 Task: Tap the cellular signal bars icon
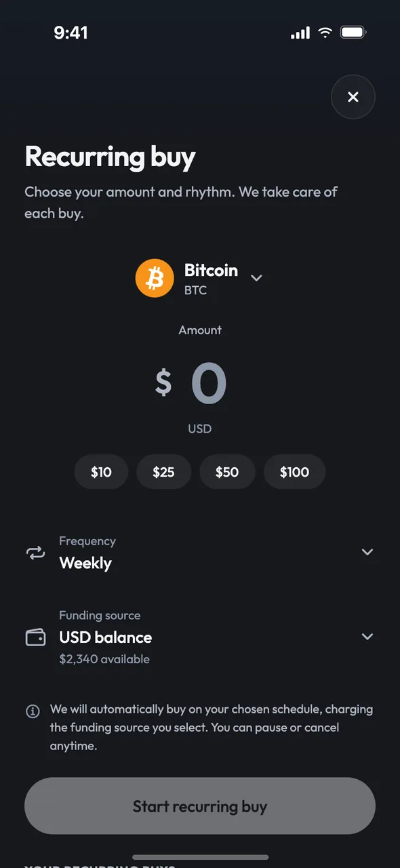300,33
